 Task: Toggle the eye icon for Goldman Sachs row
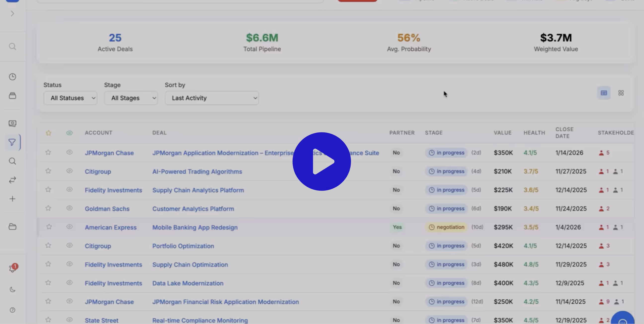[x=70, y=208]
